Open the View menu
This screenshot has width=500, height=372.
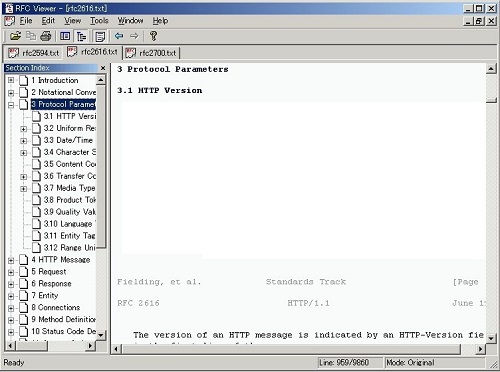[73, 21]
